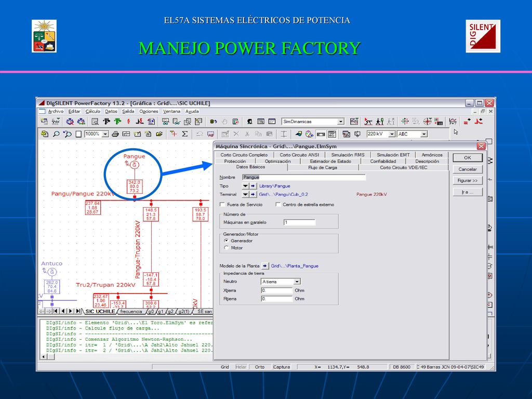The height and width of the screenshot is (399, 532).
Task: Click the Máquinas en paralelo field
Action: pyautogui.click(x=300, y=222)
